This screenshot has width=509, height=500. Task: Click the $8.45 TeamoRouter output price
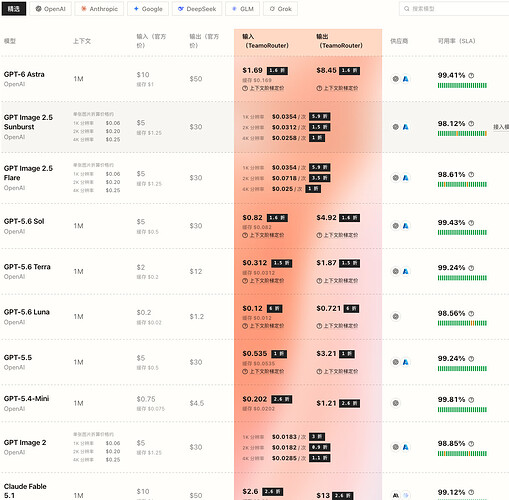click(326, 70)
